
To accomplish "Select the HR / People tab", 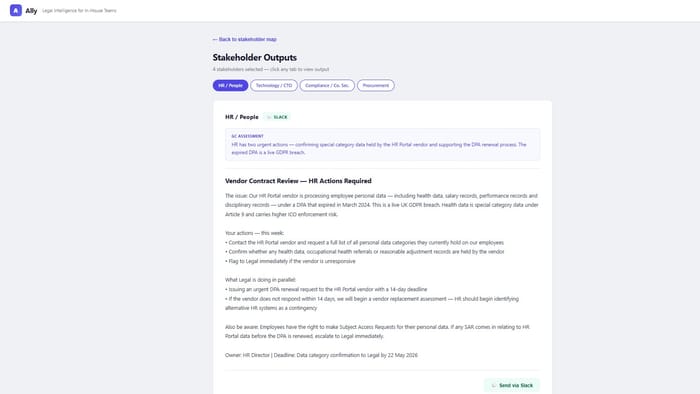I will [x=230, y=85].
